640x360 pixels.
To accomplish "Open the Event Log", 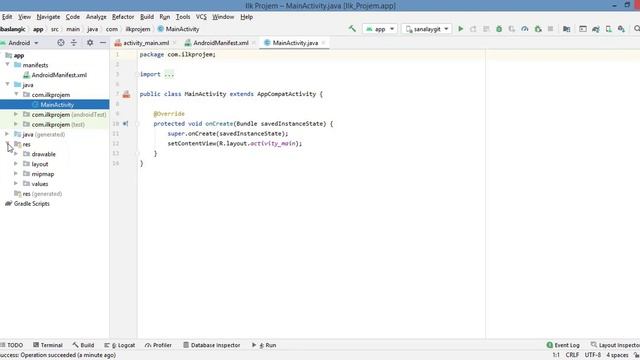I will 563,345.
